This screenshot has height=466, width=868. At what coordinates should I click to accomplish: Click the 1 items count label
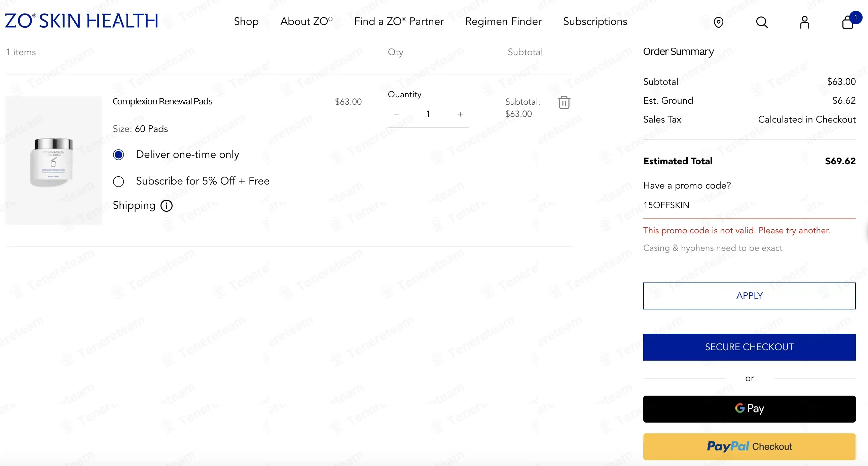pyautogui.click(x=21, y=52)
